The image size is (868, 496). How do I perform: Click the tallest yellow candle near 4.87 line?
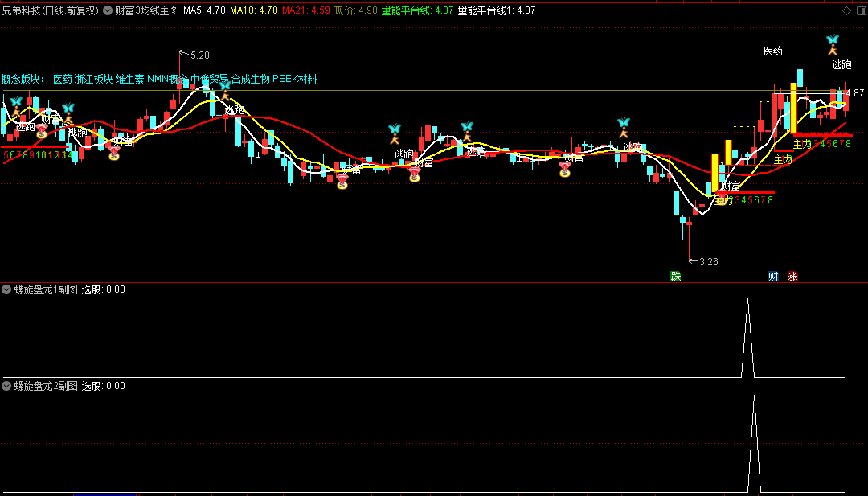[793, 109]
